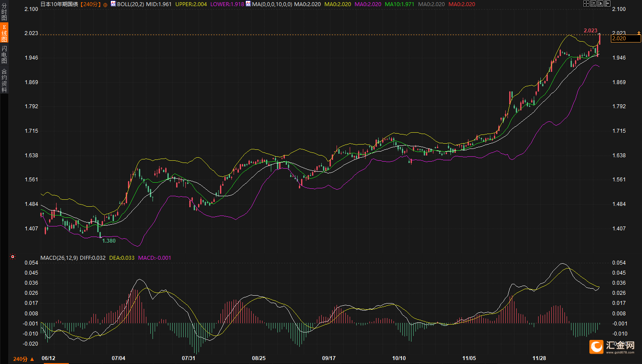This screenshot has height=364, width=642.
Task: Click the red sun icon beside MACD panel
Action: pyautogui.click(x=13, y=257)
